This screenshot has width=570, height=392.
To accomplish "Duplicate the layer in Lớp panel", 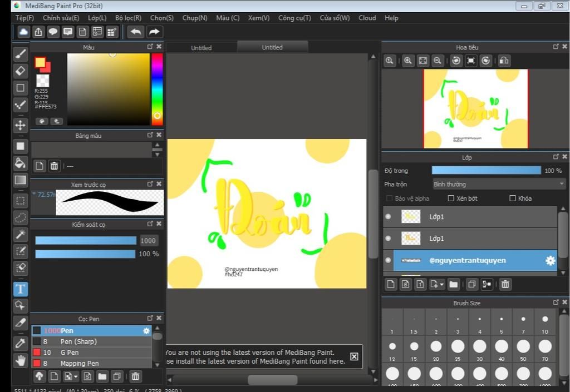I will [x=472, y=284].
